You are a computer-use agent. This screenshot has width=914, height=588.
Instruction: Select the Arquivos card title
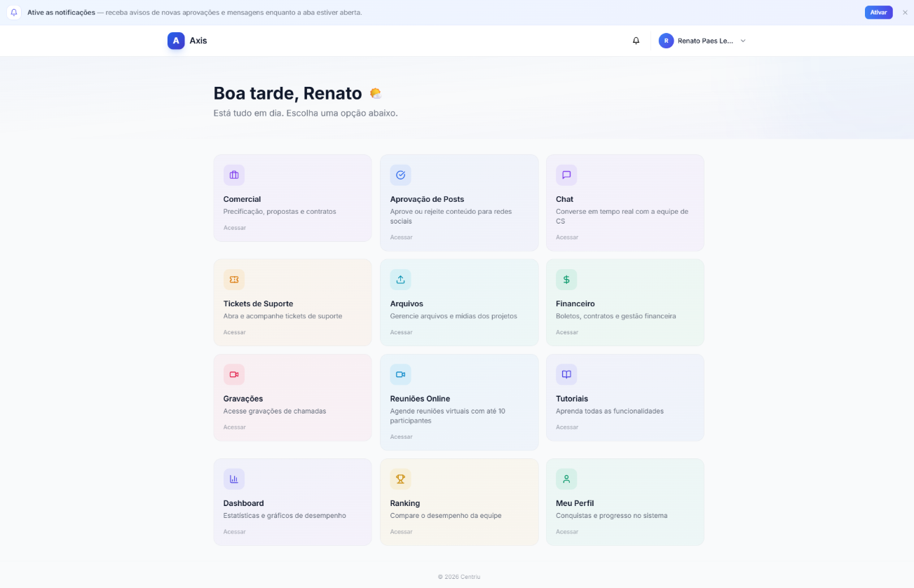pyautogui.click(x=407, y=304)
